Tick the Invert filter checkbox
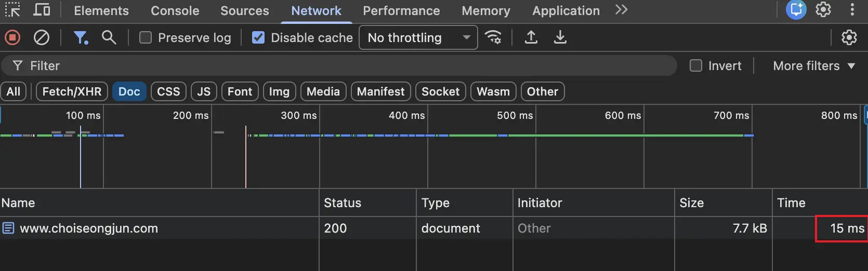This screenshot has width=868, height=271. [x=695, y=66]
